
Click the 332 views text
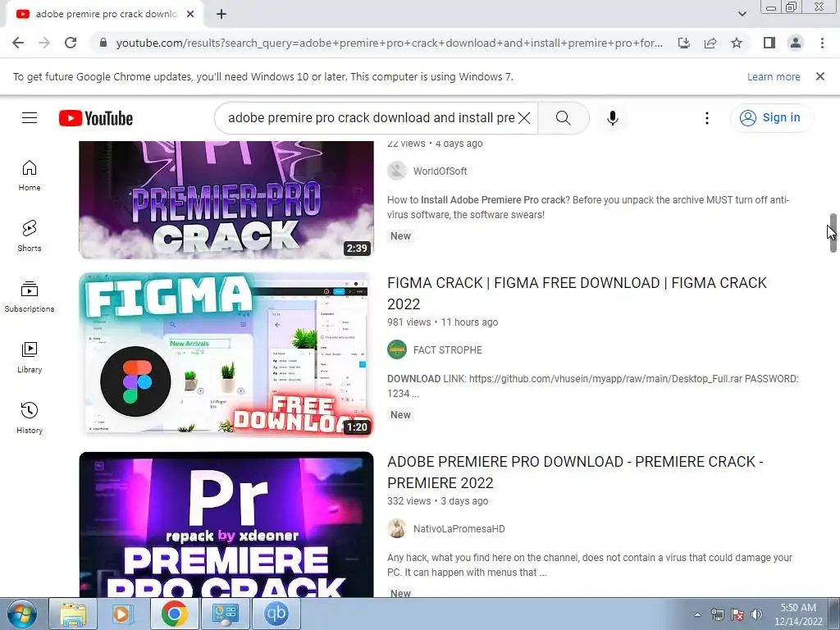click(409, 501)
